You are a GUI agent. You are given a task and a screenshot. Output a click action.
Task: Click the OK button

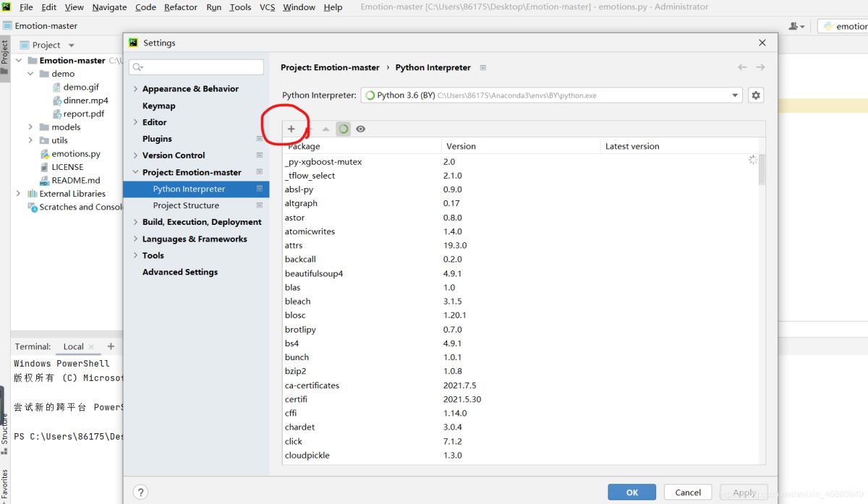click(x=631, y=492)
